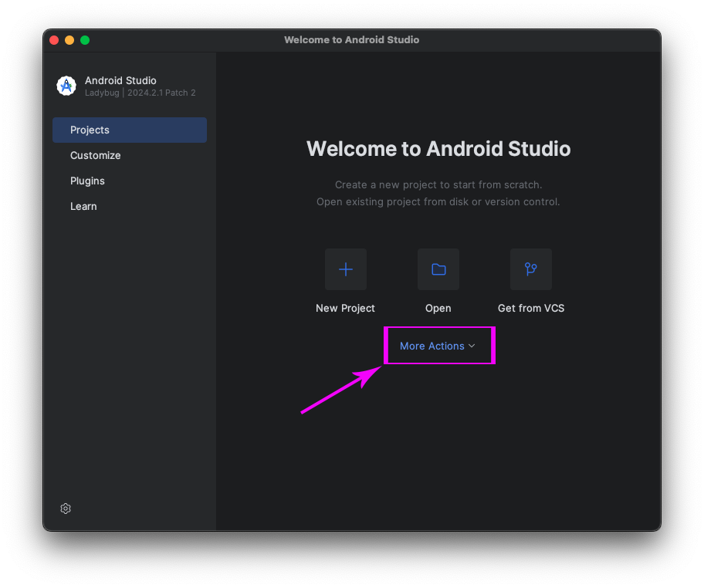Click the Android Studio logo icon
The width and height of the screenshot is (704, 588).
tap(66, 86)
